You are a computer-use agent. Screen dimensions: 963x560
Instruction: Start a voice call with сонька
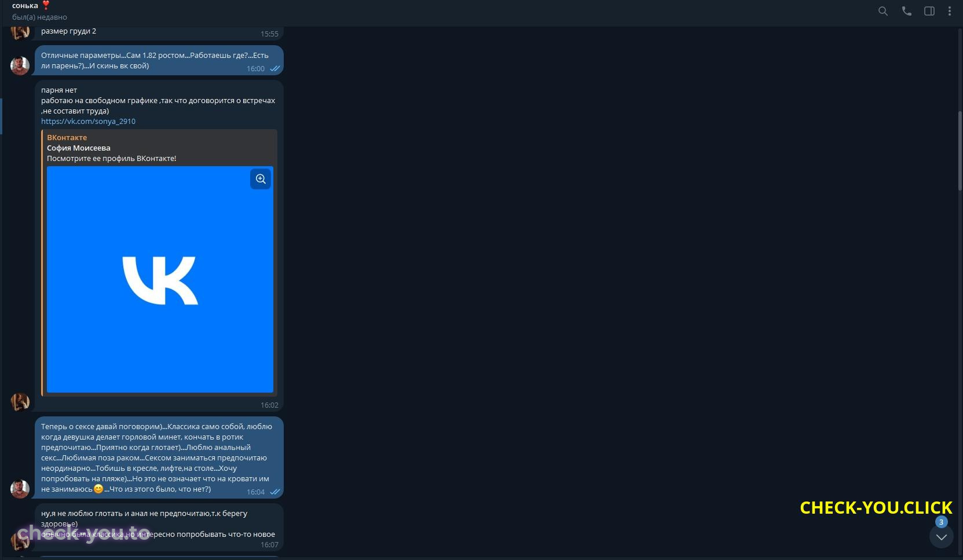click(907, 11)
